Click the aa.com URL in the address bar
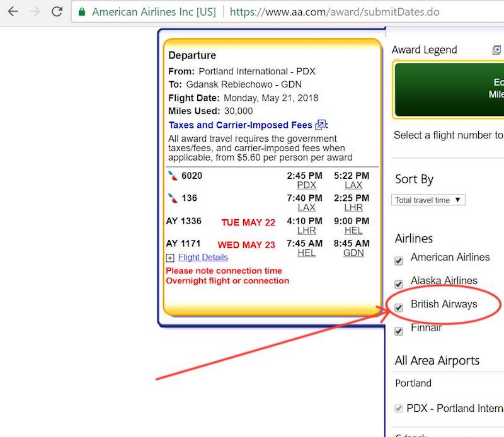 point(335,12)
